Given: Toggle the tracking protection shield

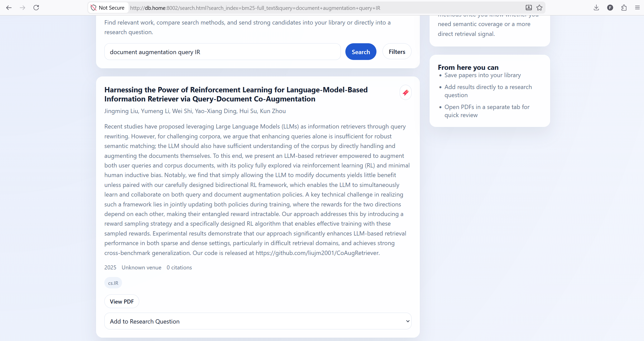Looking at the screenshot, I should point(93,8).
